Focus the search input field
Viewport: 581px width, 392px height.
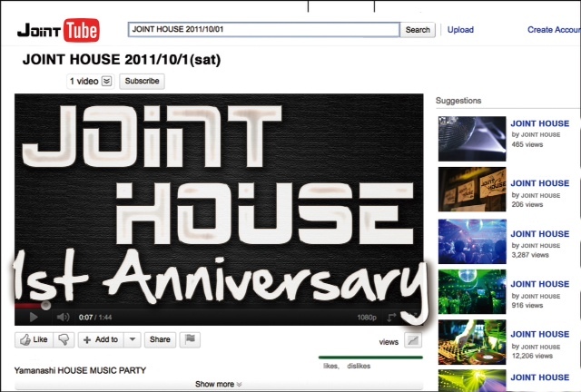[263, 30]
